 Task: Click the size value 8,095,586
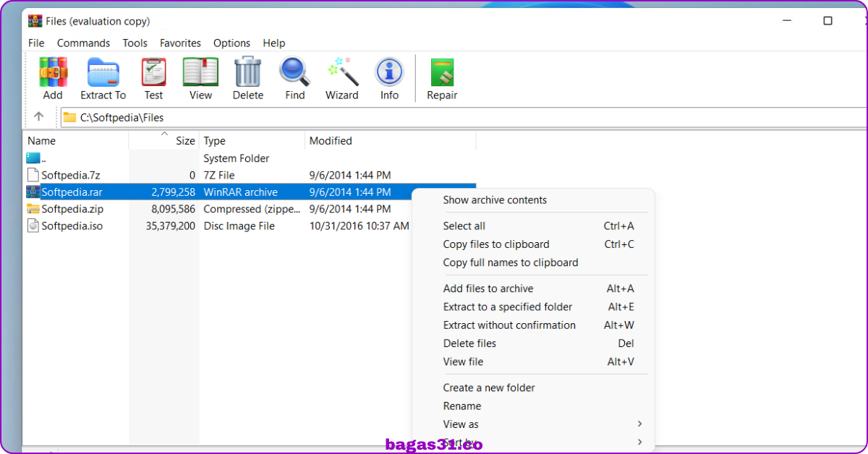click(174, 209)
